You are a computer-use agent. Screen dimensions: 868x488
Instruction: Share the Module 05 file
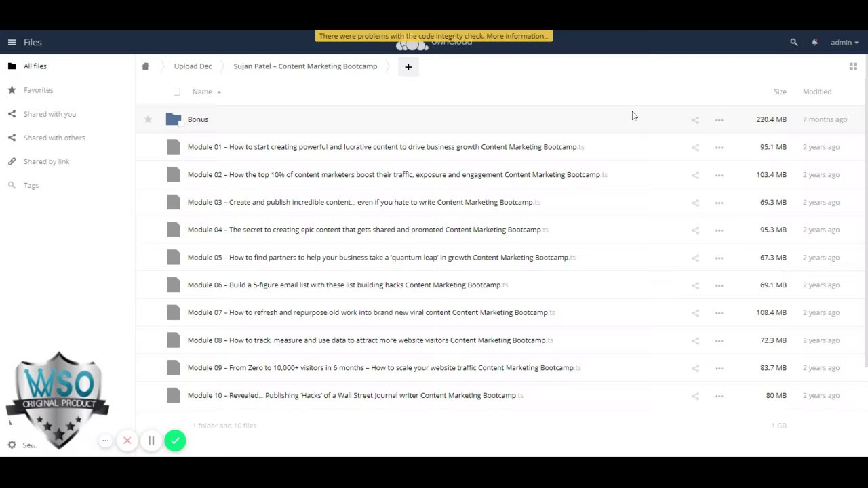point(695,258)
